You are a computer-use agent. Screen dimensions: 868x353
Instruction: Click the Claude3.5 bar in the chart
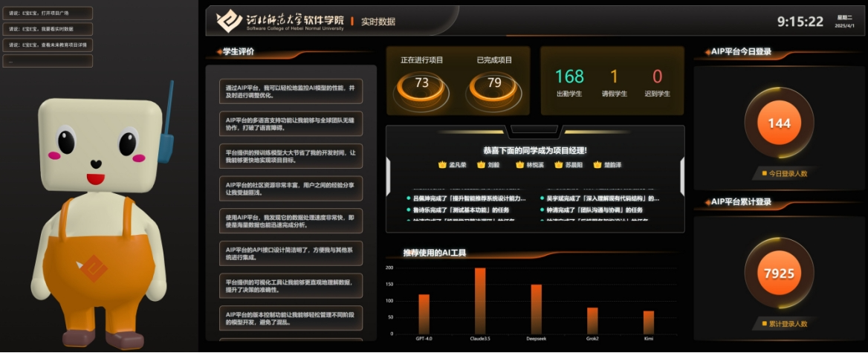point(480,300)
